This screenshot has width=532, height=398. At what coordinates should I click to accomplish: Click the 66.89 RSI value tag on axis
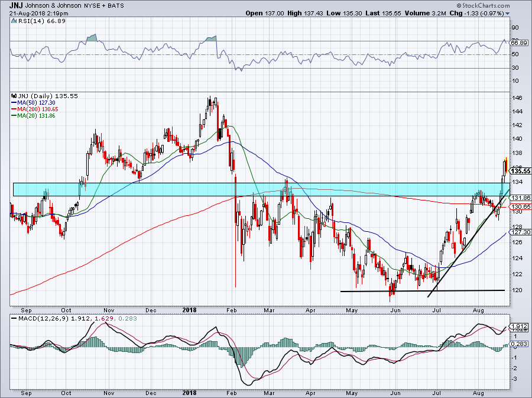pos(519,43)
